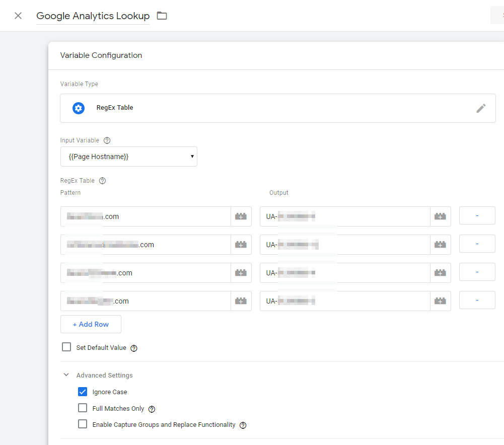Click fourth row UA output field
This screenshot has width=504, height=445.
345,301
